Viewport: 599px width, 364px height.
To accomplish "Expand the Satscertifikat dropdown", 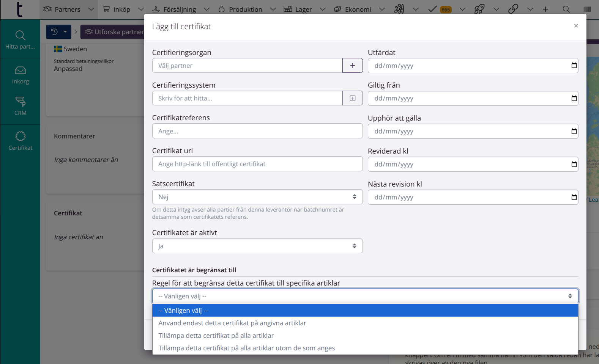I will (257, 197).
